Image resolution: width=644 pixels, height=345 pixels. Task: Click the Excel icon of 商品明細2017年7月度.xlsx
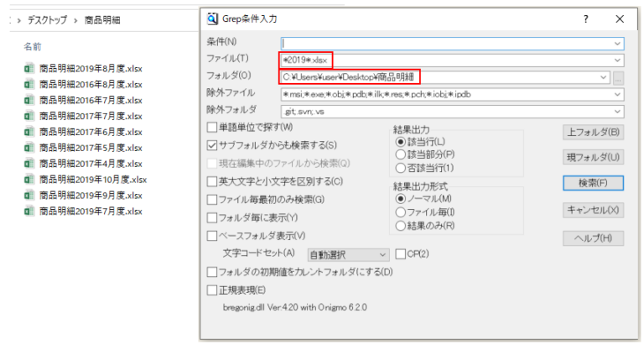29,116
